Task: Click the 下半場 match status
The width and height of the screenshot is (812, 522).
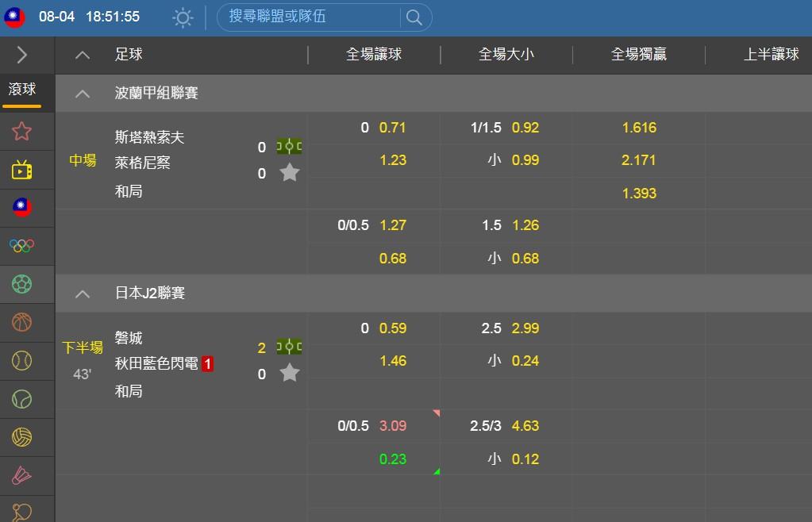Action: pos(83,347)
